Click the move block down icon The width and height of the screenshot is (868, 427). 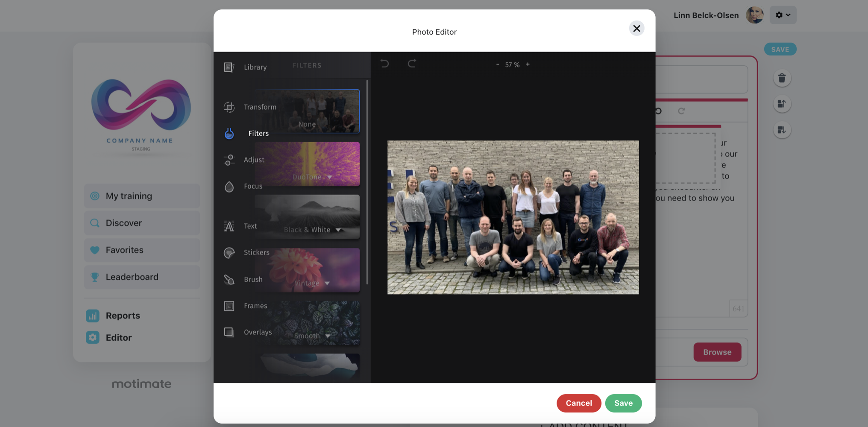coord(782,130)
